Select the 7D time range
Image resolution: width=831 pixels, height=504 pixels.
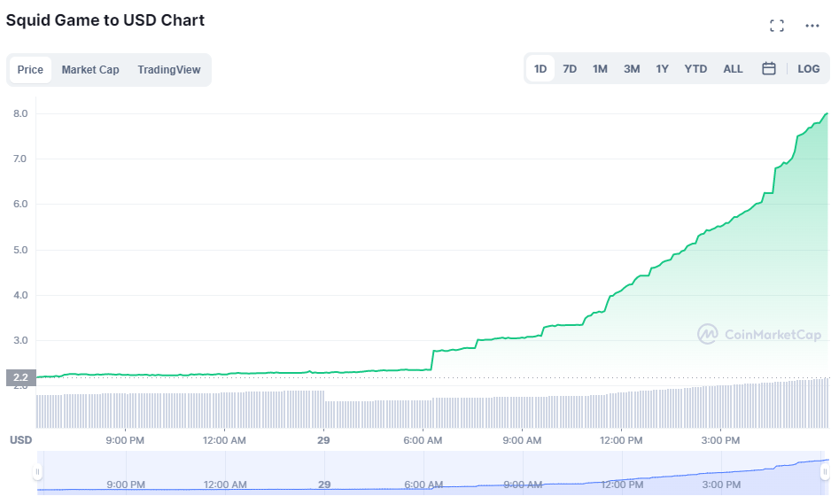[x=570, y=69]
